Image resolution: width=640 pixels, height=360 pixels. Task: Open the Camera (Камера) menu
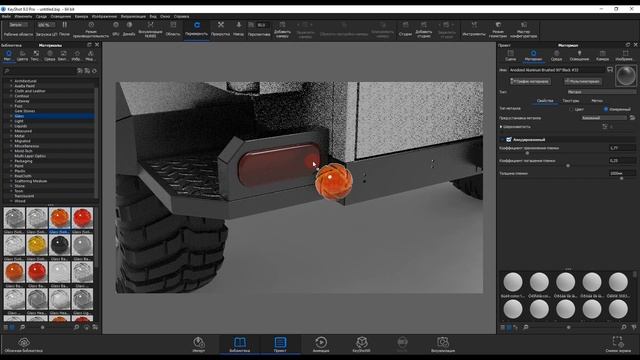coord(81,16)
